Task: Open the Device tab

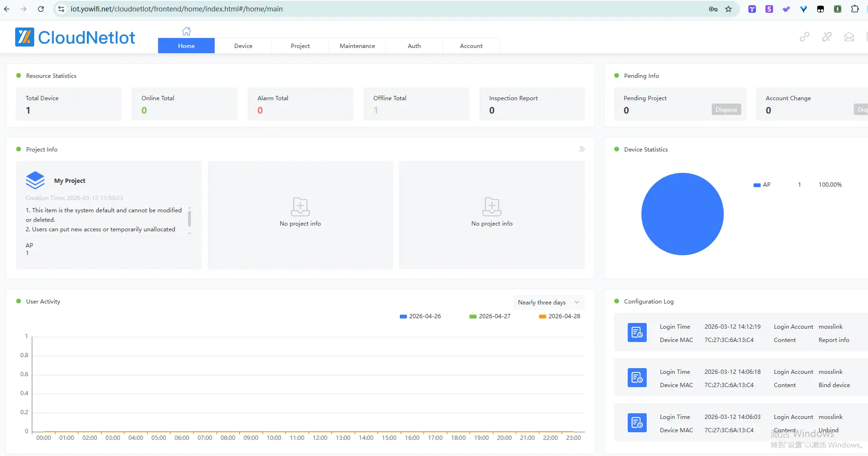Action: click(243, 46)
